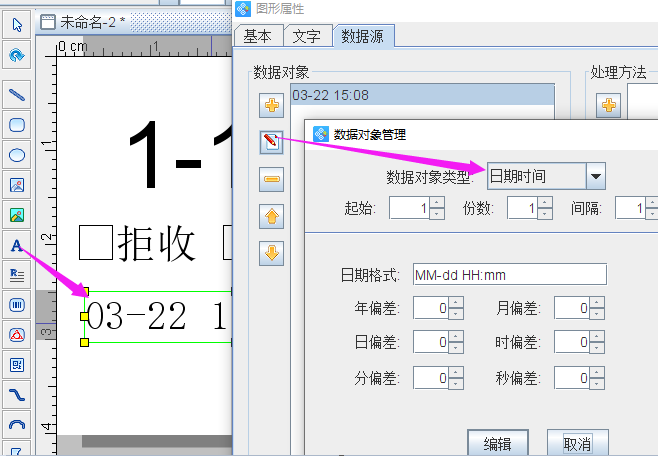The height and width of the screenshot is (456, 658).
Task: Decrease the 时偏差 value
Action: tap(597, 348)
